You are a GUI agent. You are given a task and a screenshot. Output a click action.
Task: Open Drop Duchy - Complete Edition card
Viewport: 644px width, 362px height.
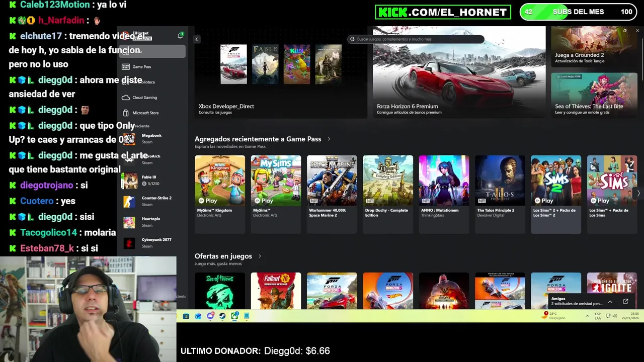[388, 194]
